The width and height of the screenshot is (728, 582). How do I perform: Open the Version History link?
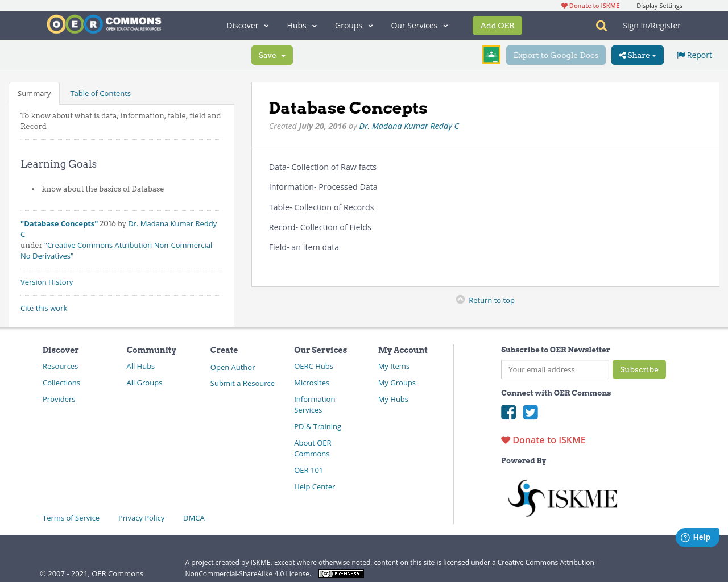tap(47, 282)
